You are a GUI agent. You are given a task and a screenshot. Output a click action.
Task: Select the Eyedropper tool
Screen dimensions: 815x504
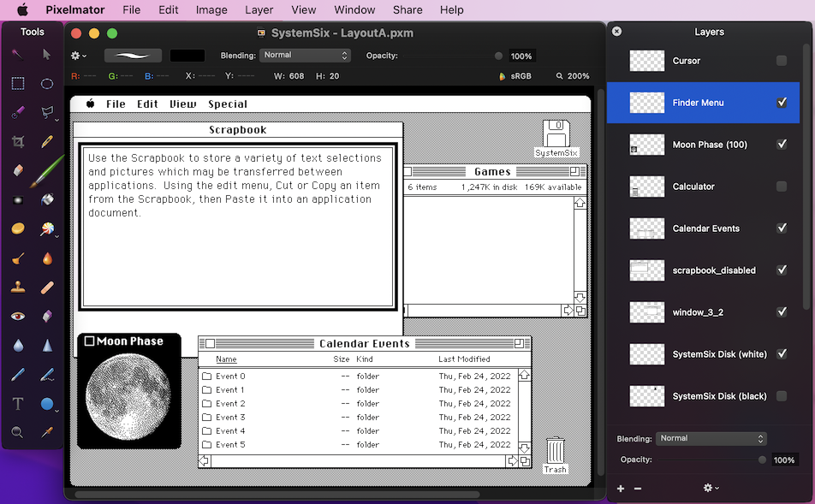47,432
